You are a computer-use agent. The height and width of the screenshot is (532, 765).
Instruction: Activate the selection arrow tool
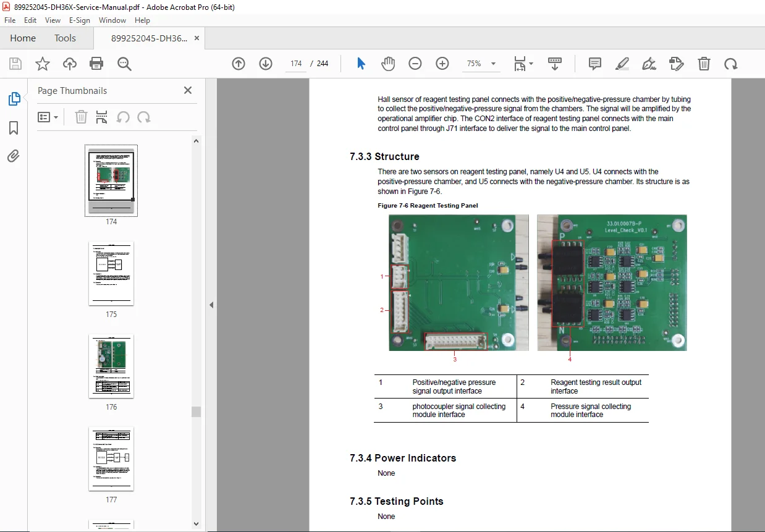tap(361, 64)
